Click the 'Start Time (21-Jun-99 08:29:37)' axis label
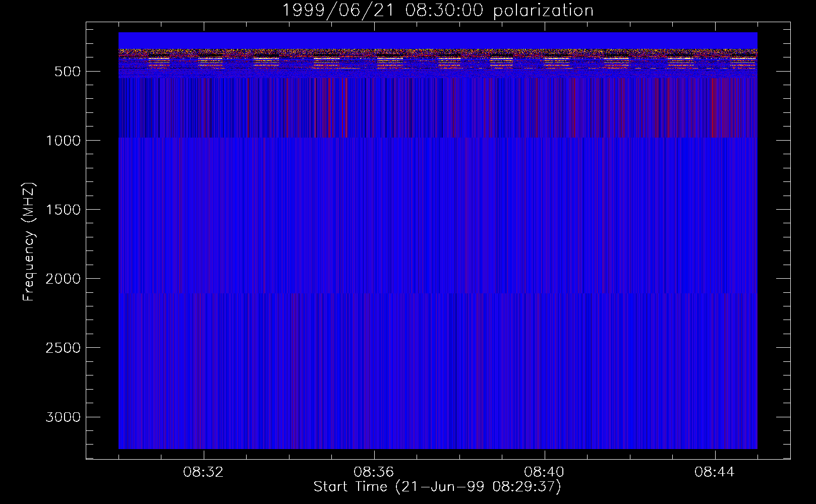This screenshot has height=504, width=816. point(437,487)
